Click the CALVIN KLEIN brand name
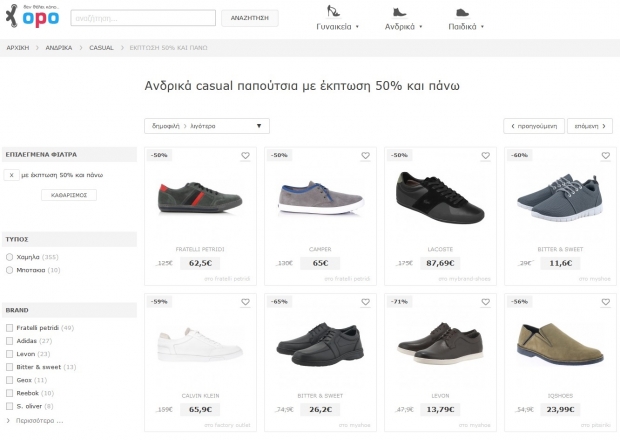The height and width of the screenshot is (440, 620). point(200,396)
